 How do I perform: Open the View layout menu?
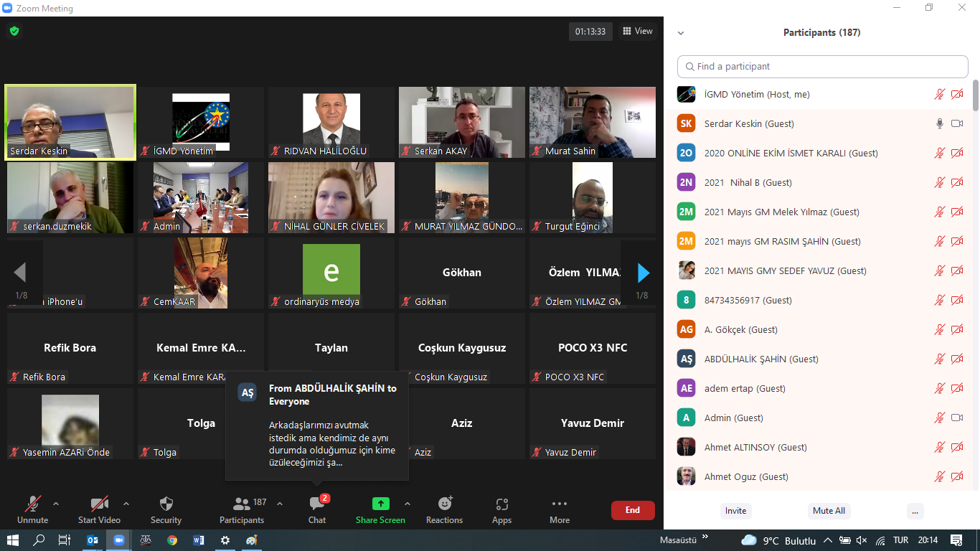(x=637, y=32)
